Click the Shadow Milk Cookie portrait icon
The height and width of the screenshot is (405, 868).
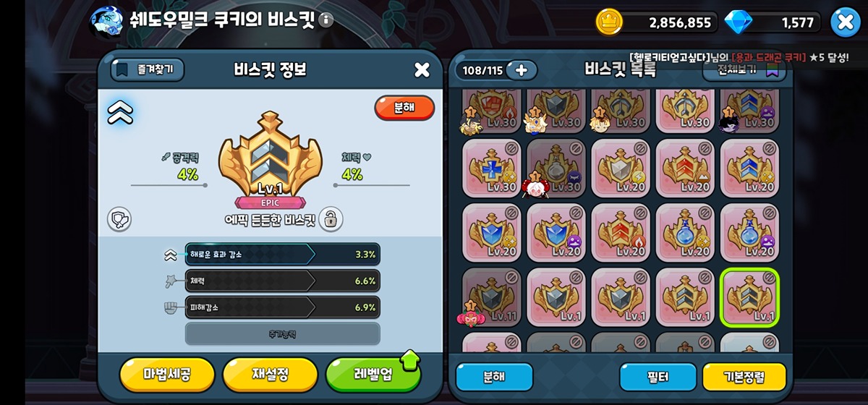pos(107,22)
